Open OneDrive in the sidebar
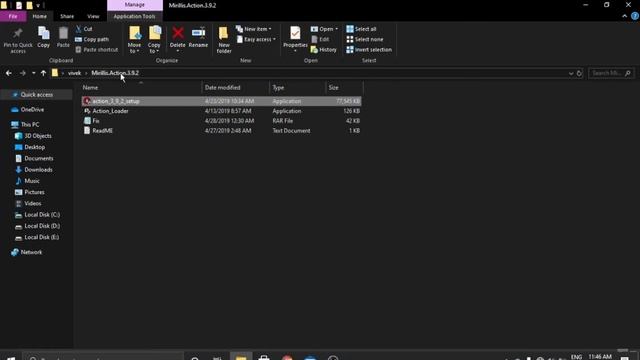This screenshot has height=360, width=640. coord(32,109)
